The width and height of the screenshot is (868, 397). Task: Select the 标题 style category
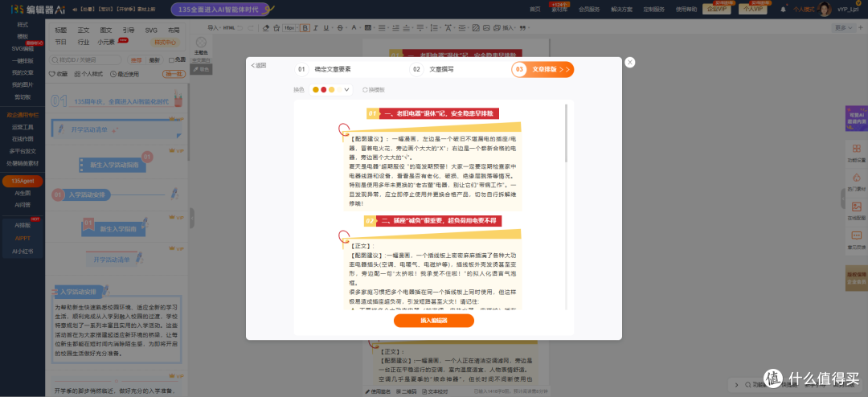60,31
